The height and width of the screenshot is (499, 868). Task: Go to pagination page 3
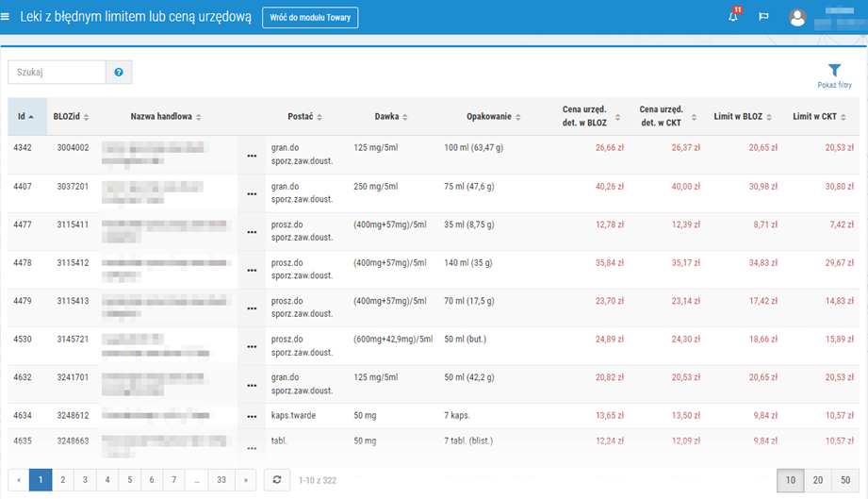click(85, 479)
